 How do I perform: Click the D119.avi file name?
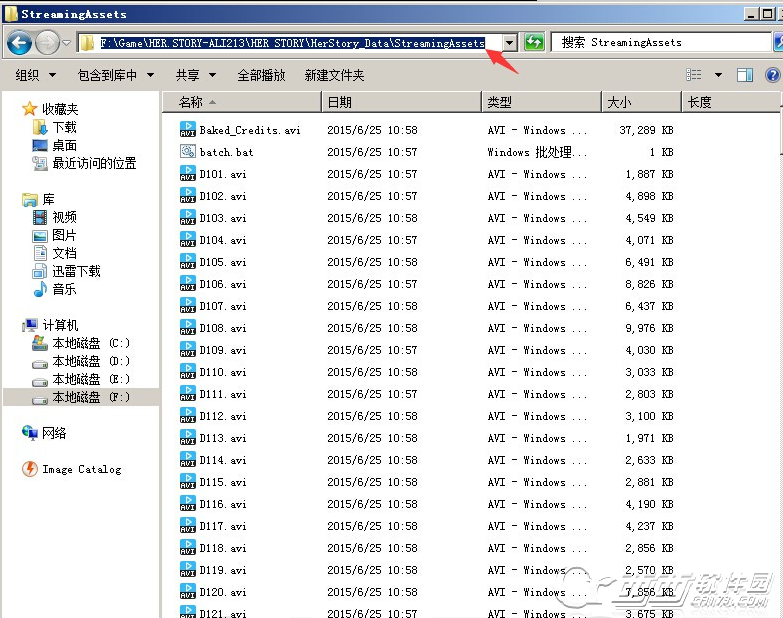pyautogui.click(x=223, y=570)
